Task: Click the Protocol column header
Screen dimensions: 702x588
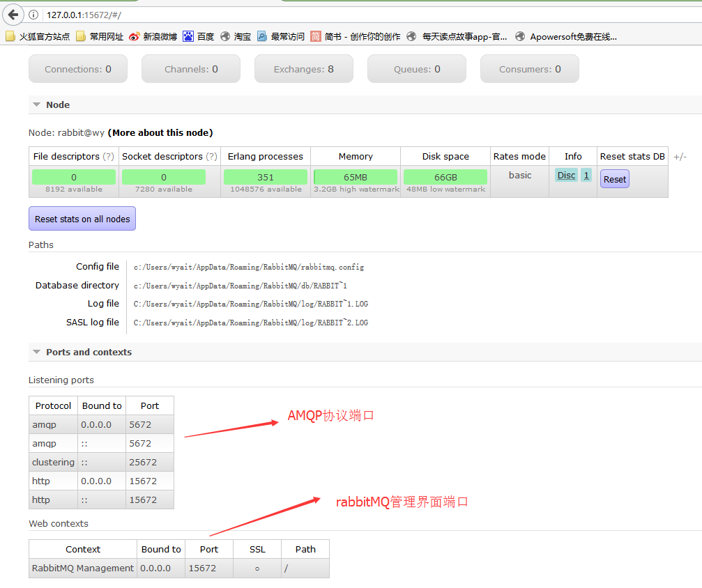Action: pos(53,406)
